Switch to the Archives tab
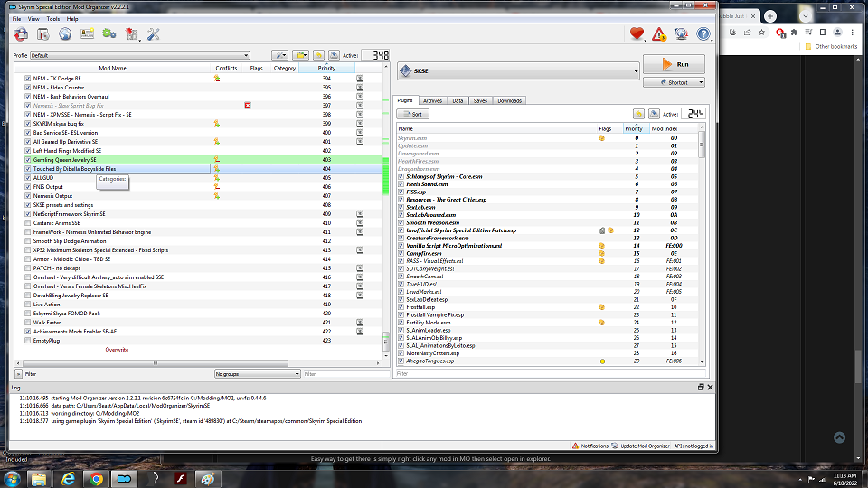The image size is (868, 488). click(x=432, y=100)
